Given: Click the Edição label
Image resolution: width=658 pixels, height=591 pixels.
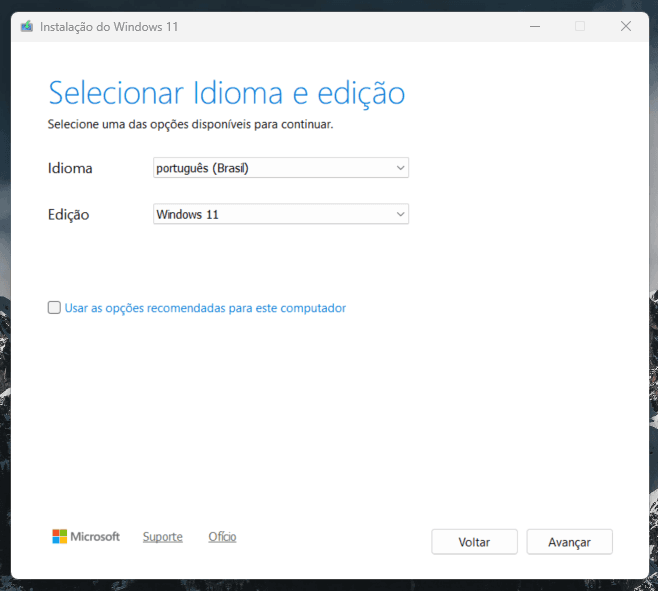Looking at the screenshot, I should pyautogui.click(x=68, y=215).
